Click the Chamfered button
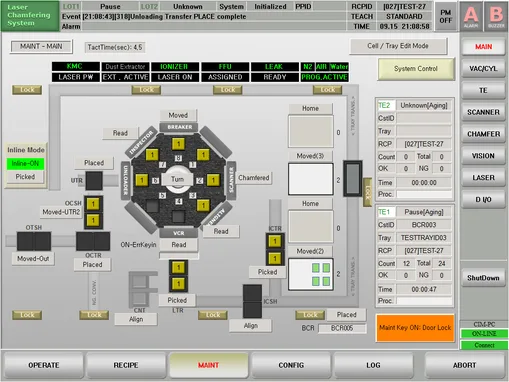The width and height of the screenshot is (509, 382). 254,178
